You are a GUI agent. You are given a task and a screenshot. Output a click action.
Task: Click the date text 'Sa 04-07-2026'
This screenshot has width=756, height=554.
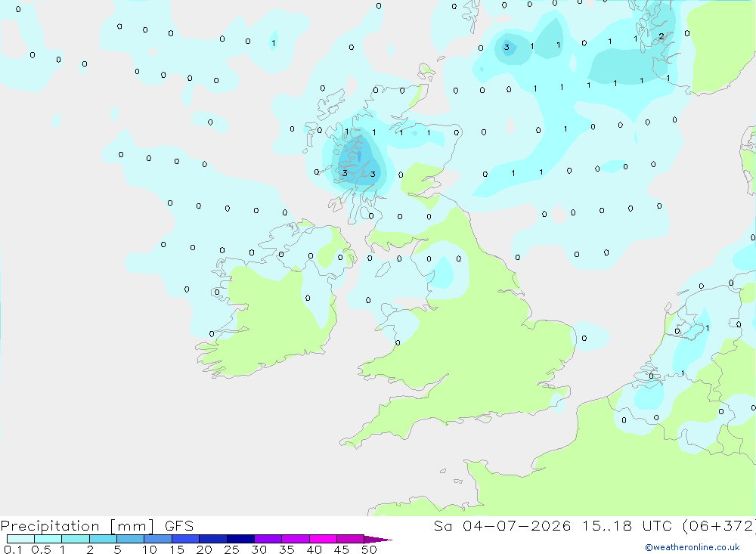(503, 526)
